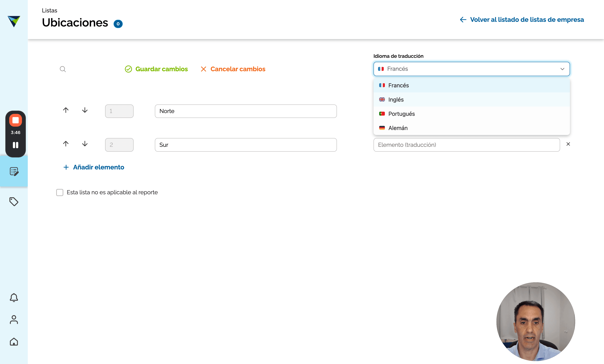The height and width of the screenshot is (364, 604).
Task: Click the Elemento (traducción) field for Sur
Action: (466, 145)
